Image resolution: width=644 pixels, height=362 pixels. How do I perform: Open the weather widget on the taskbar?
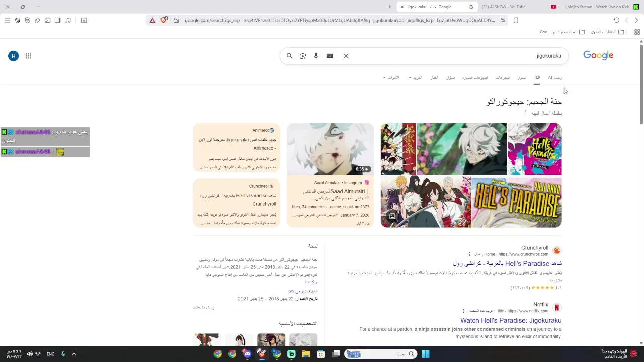(619, 354)
